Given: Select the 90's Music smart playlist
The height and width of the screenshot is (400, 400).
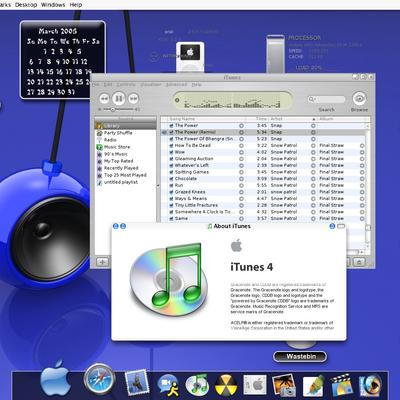Looking at the screenshot, I should coord(116,154).
